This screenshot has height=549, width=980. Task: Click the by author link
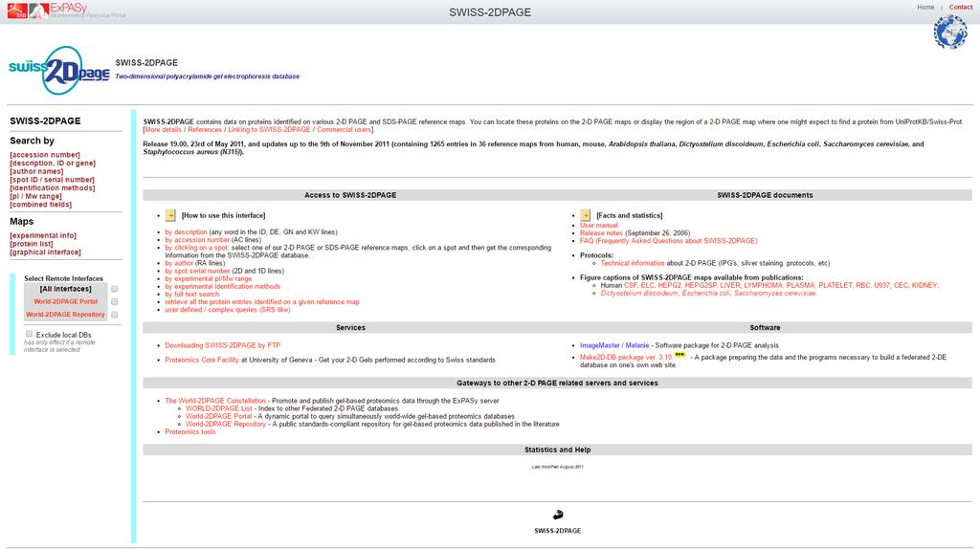(x=179, y=264)
